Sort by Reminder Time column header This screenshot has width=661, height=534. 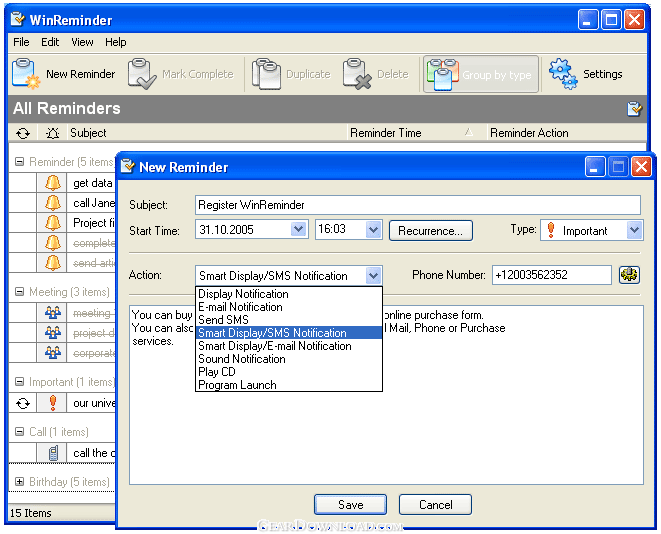coord(416,133)
